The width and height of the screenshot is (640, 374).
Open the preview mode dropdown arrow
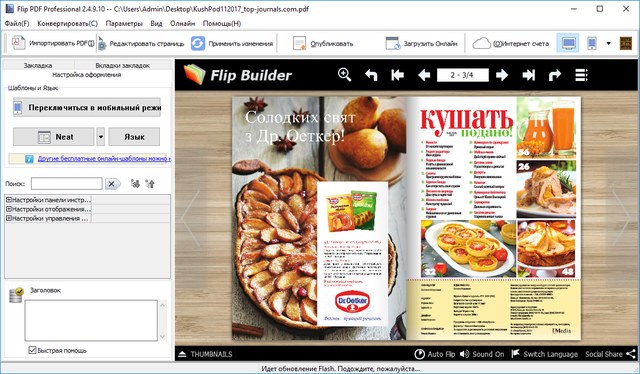(x=608, y=43)
